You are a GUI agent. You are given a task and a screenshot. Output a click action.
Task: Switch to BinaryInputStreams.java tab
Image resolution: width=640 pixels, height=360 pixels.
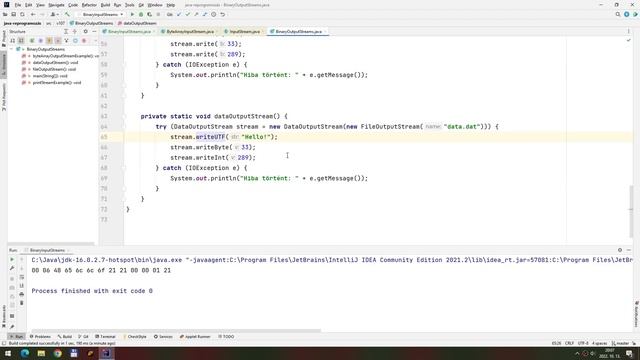coord(129,31)
